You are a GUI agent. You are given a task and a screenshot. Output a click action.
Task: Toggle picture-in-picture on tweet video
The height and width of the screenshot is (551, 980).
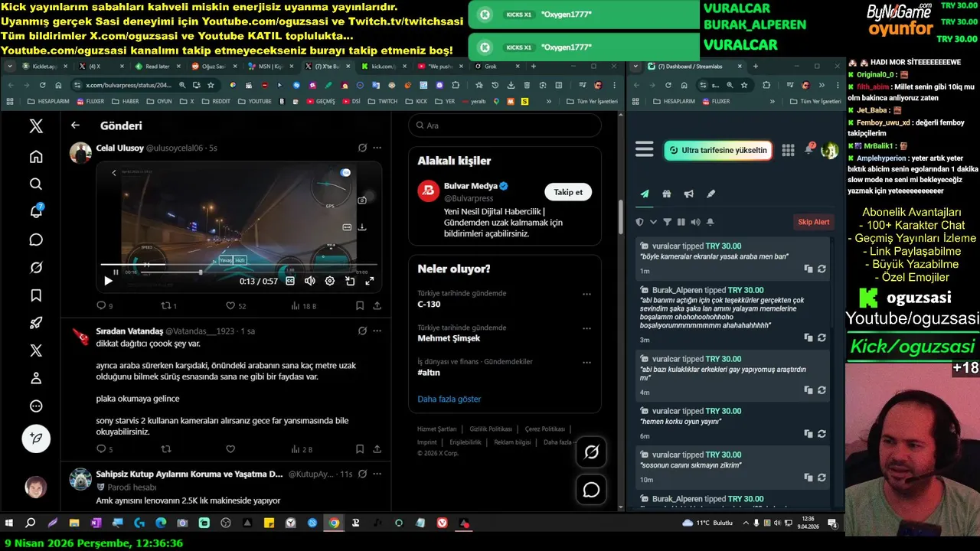click(x=350, y=281)
